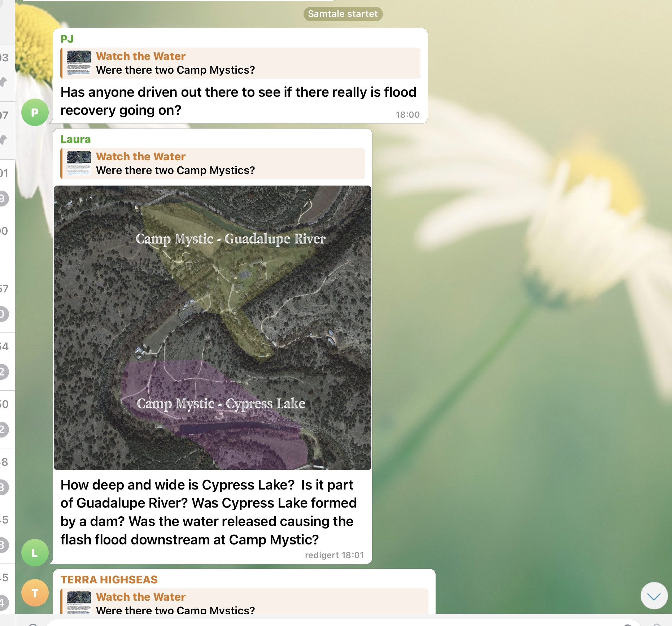Click the orange "T" avatar of TERRA HIGHSEAS

tap(35, 593)
